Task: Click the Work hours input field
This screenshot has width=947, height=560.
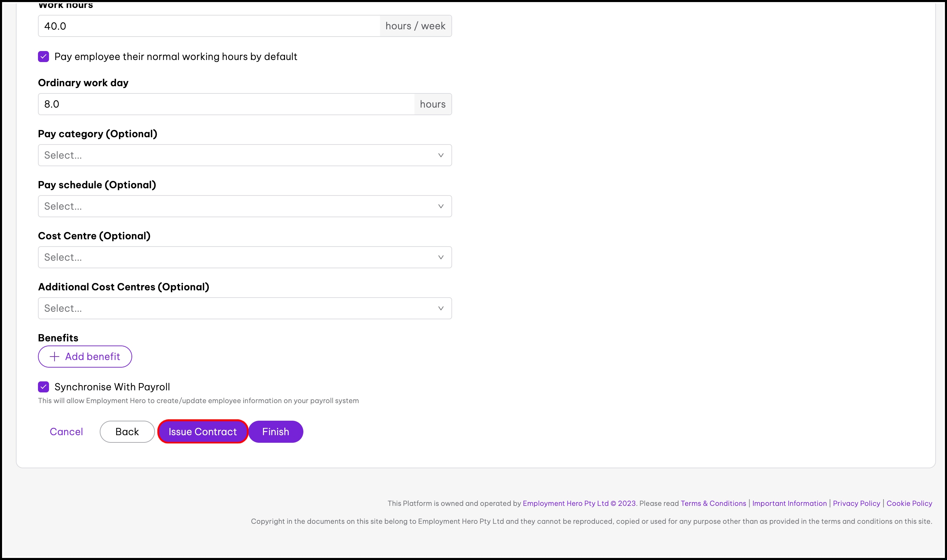Action: point(208,26)
